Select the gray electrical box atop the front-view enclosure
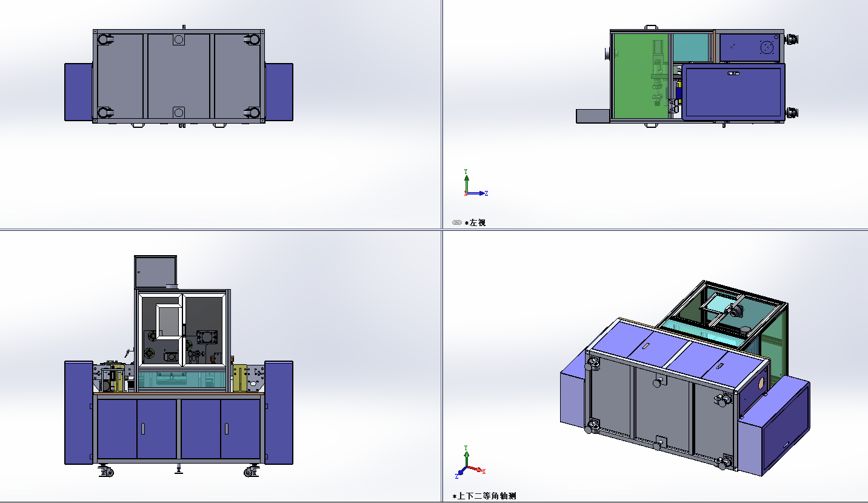 [156, 271]
